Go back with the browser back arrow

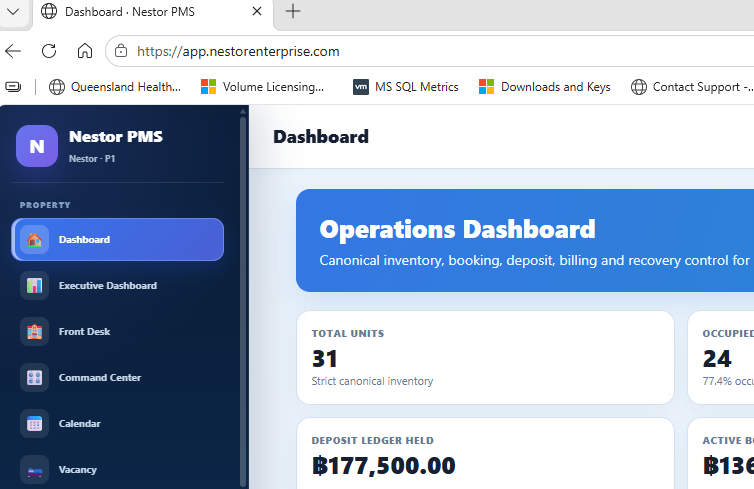pos(13,51)
